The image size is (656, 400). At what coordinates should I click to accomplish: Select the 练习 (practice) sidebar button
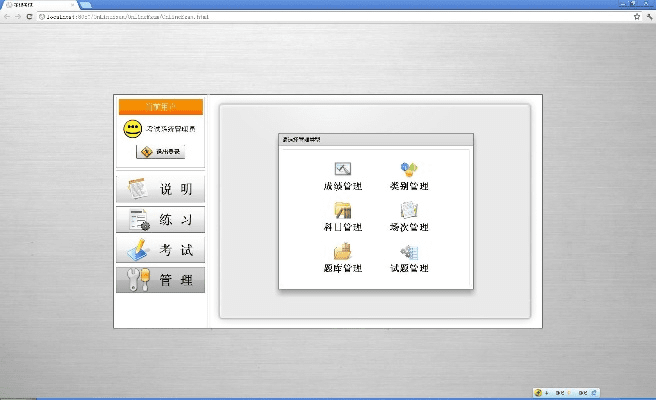point(160,220)
